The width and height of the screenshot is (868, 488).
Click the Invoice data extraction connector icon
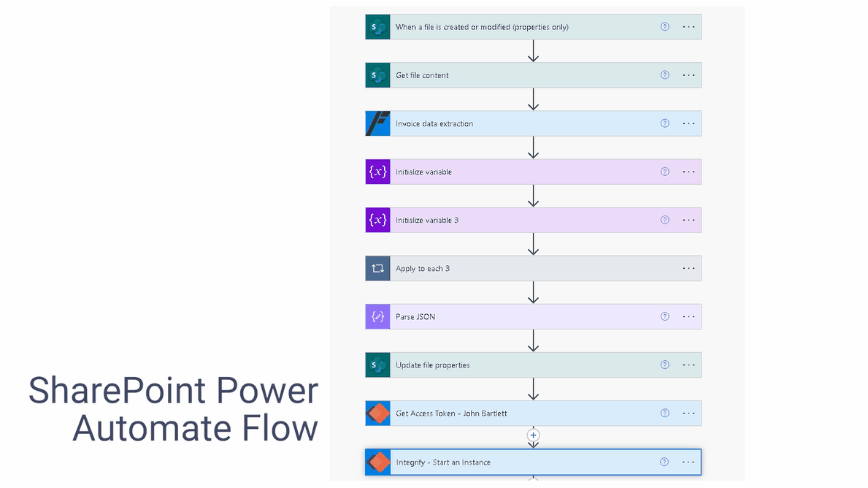[x=377, y=123]
